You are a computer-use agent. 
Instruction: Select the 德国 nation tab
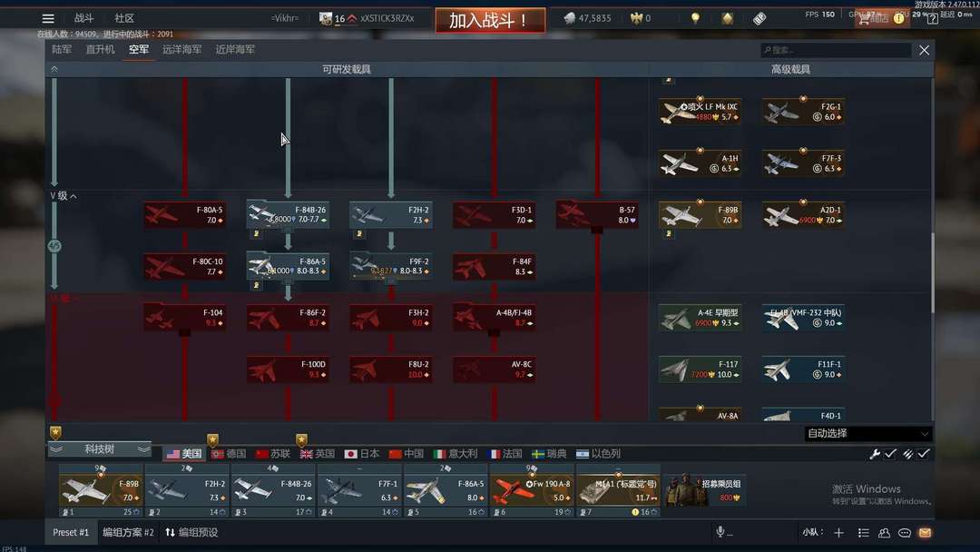[x=229, y=454]
